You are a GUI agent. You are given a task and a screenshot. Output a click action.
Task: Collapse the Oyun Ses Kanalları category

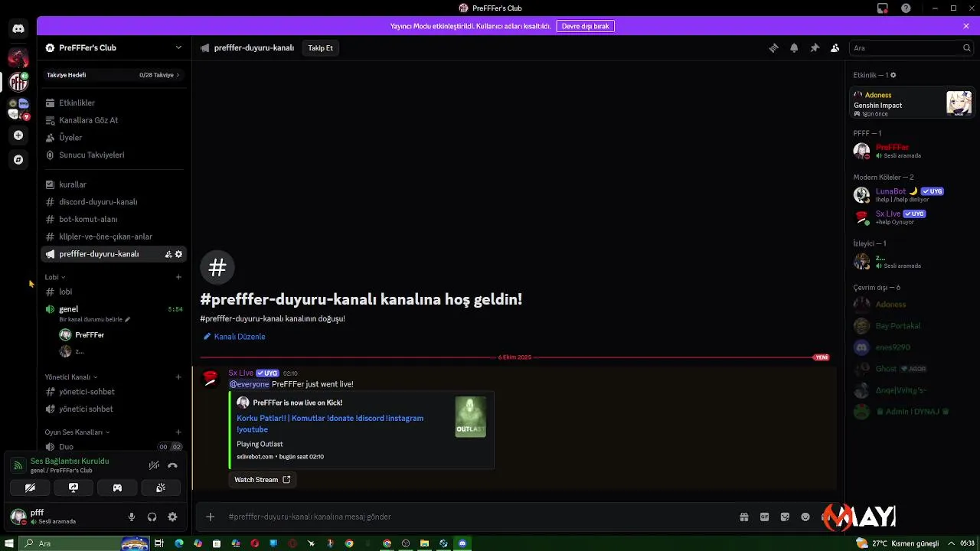77,432
